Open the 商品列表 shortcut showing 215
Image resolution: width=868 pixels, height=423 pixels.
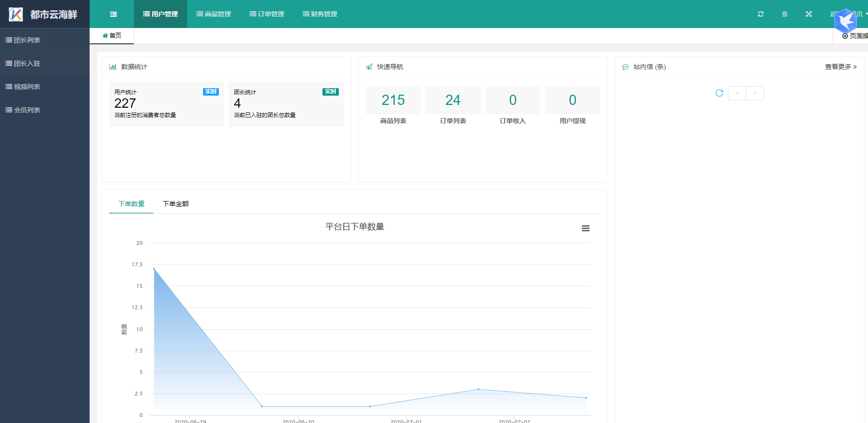393,100
